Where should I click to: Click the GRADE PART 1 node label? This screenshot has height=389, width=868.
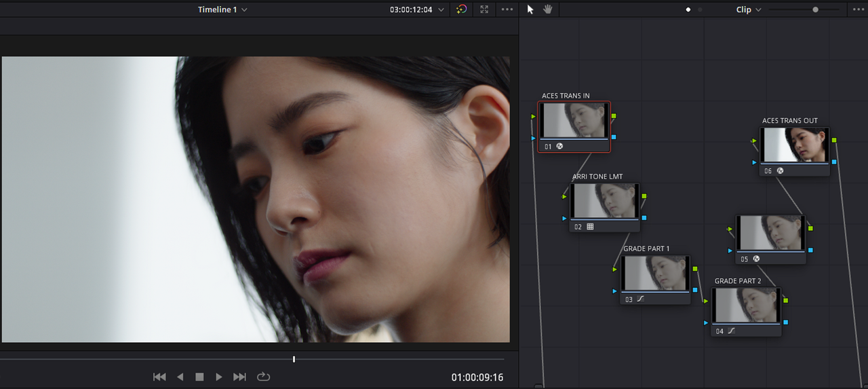click(646, 248)
